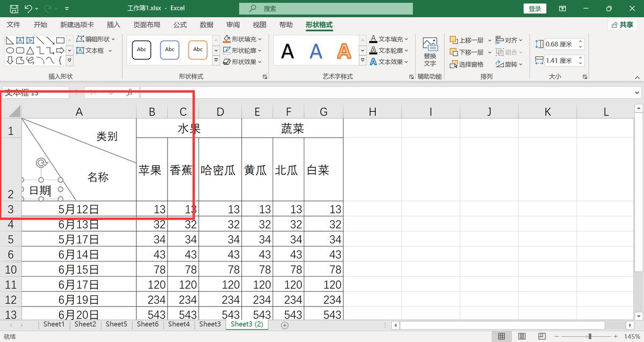This screenshot has width=644, height=342.
Task: Click the 登录 sign-in button
Action: [534, 8]
